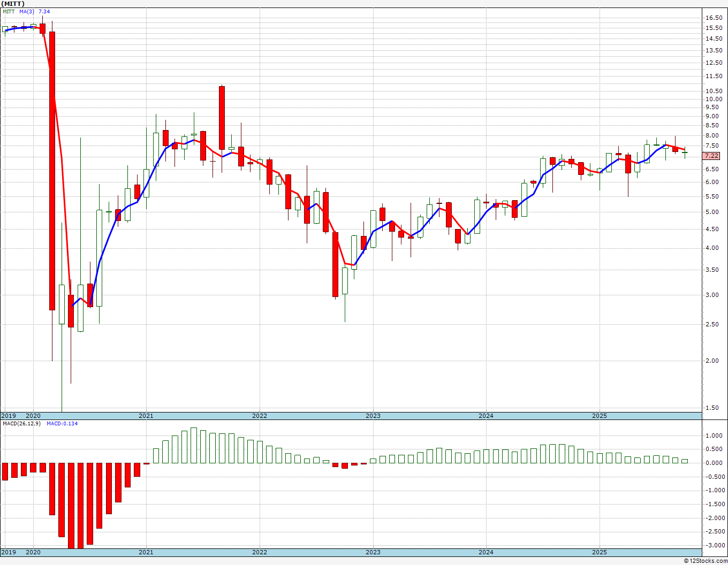
Task: Select the positive 0.500 MACD axis label
Action: (x=714, y=449)
